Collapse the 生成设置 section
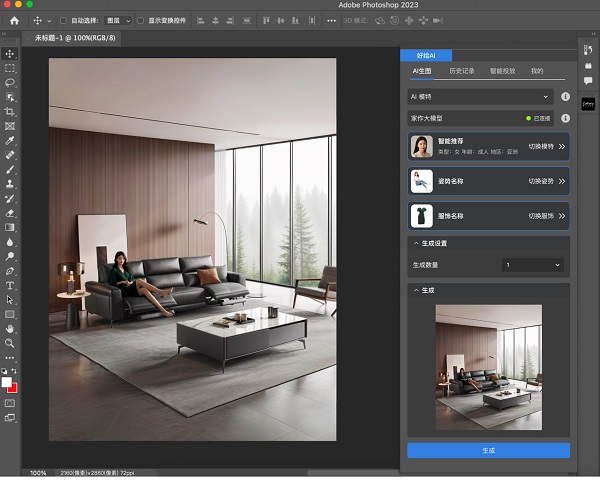The width and height of the screenshot is (600, 480). point(416,243)
